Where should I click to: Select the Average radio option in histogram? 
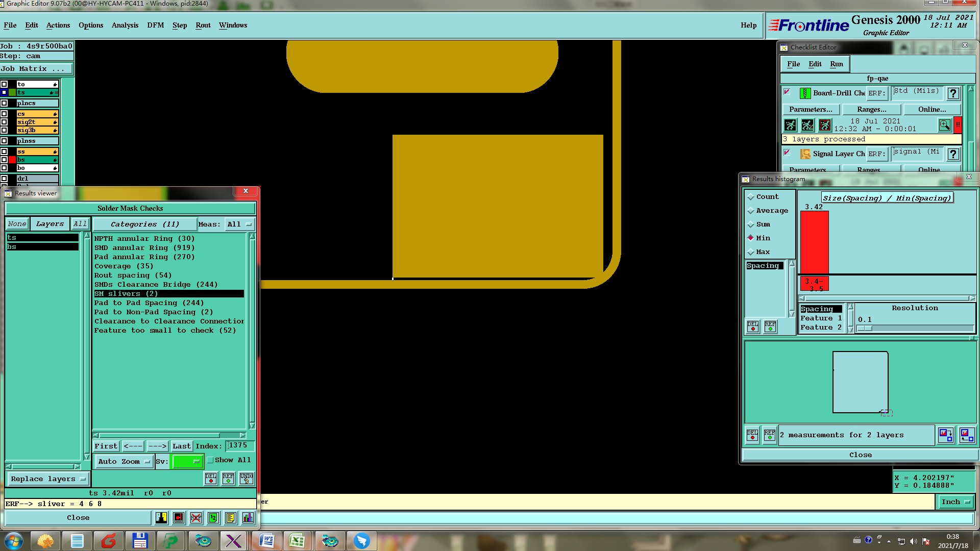[x=751, y=211]
